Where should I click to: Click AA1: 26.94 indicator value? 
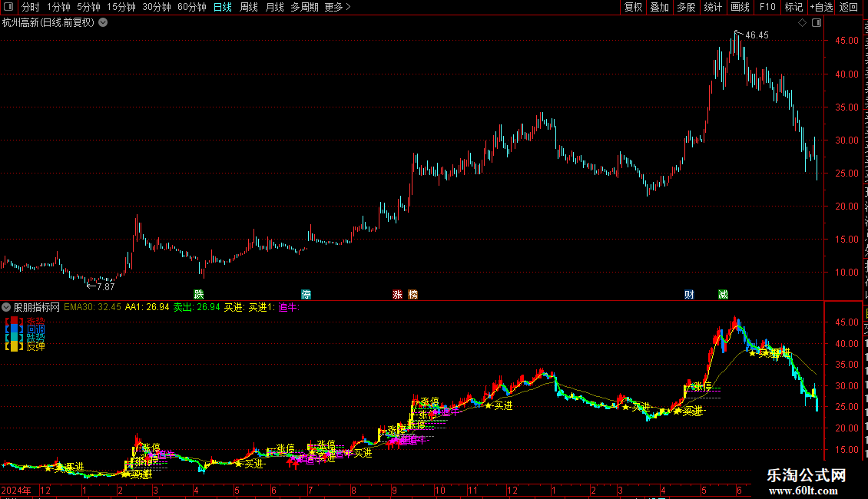pyautogui.click(x=147, y=307)
